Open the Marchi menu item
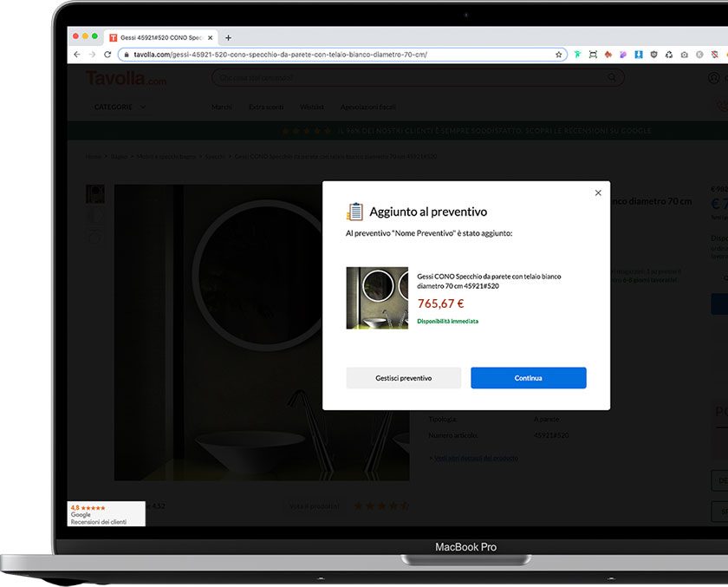728x587 pixels. tap(222, 107)
